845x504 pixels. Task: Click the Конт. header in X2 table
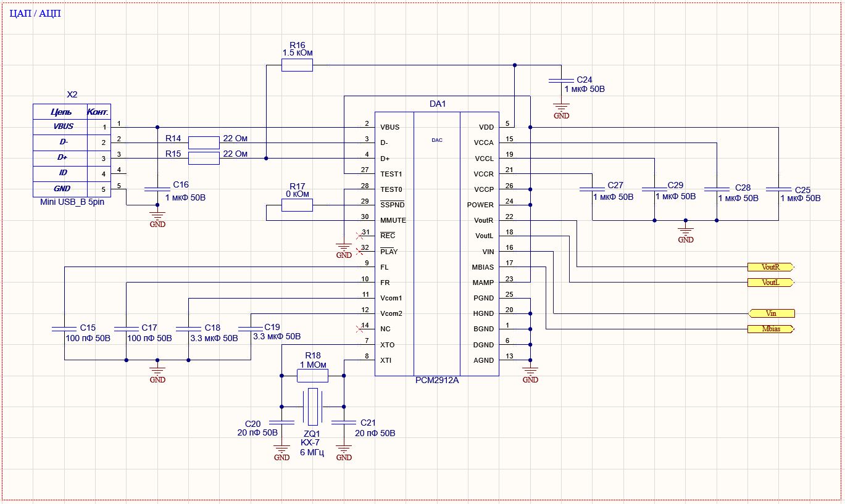pos(99,112)
